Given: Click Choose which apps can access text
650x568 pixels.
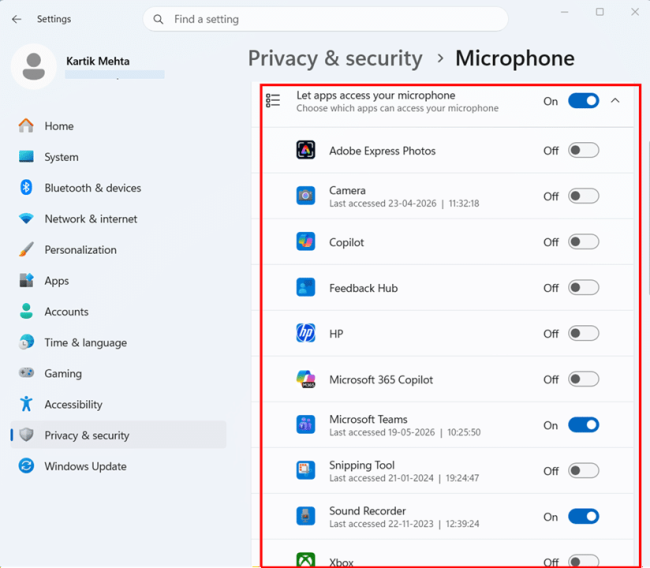Looking at the screenshot, I should click(x=397, y=108).
